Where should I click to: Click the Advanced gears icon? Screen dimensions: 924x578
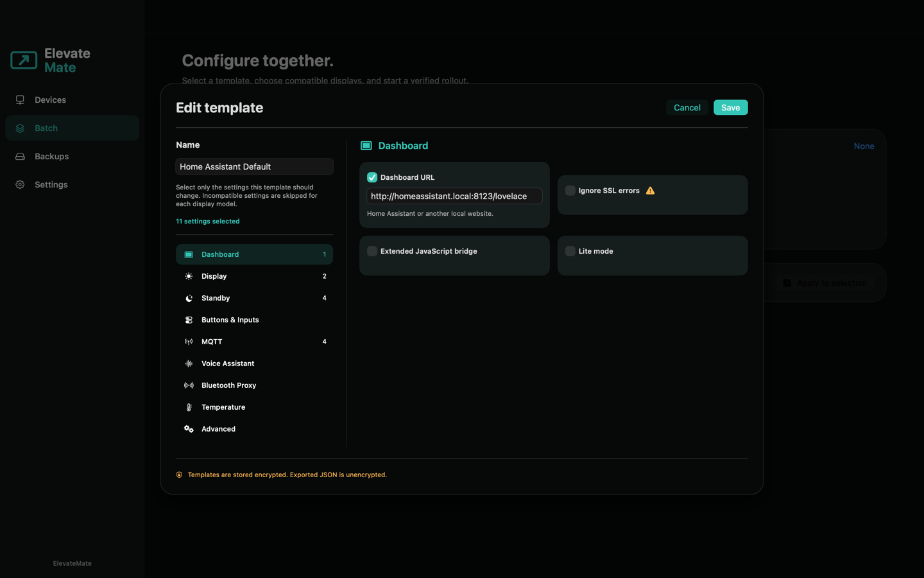pyautogui.click(x=189, y=429)
